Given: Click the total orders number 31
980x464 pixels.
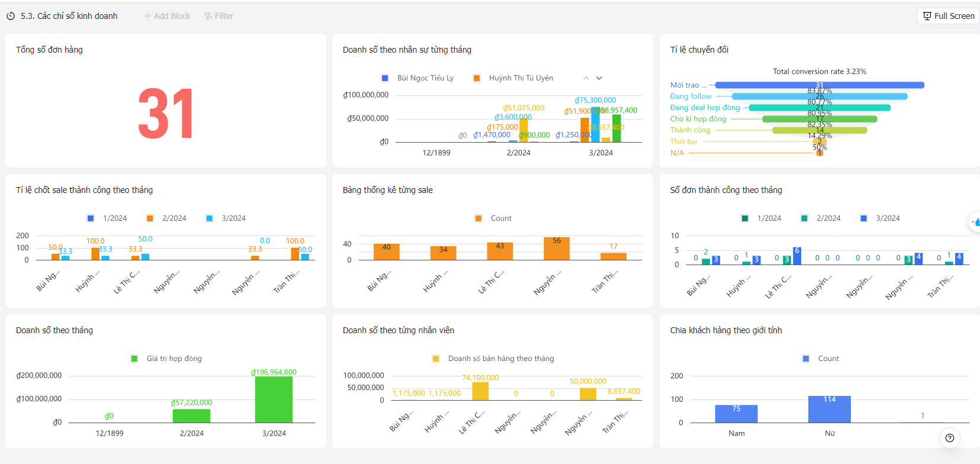Looking at the screenshot, I should coord(166,114).
